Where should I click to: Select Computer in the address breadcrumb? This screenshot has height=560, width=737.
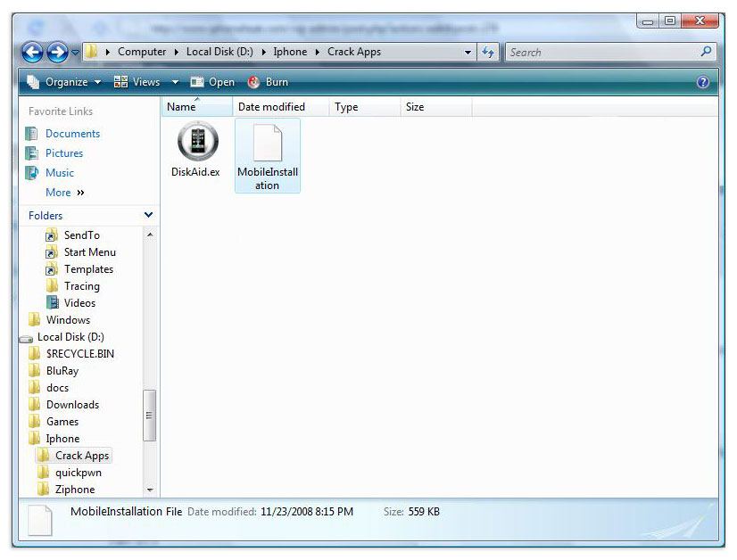click(x=142, y=52)
